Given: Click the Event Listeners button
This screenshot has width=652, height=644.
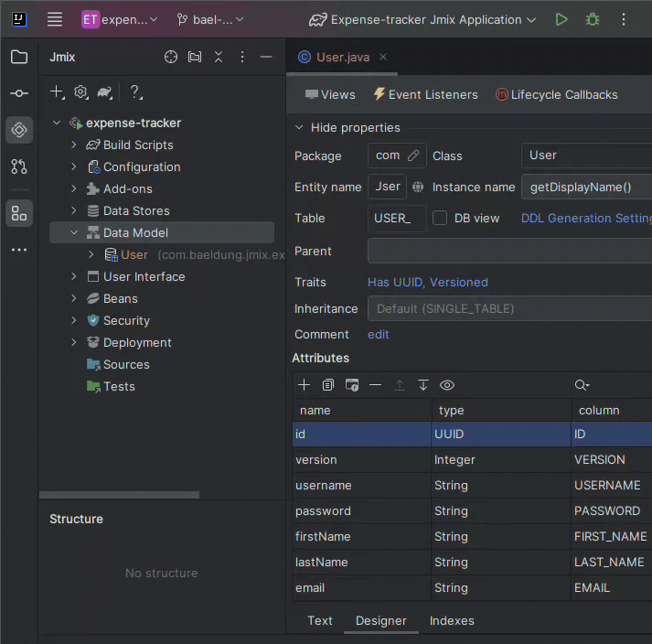Looking at the screenshot, I should (425, 94).
